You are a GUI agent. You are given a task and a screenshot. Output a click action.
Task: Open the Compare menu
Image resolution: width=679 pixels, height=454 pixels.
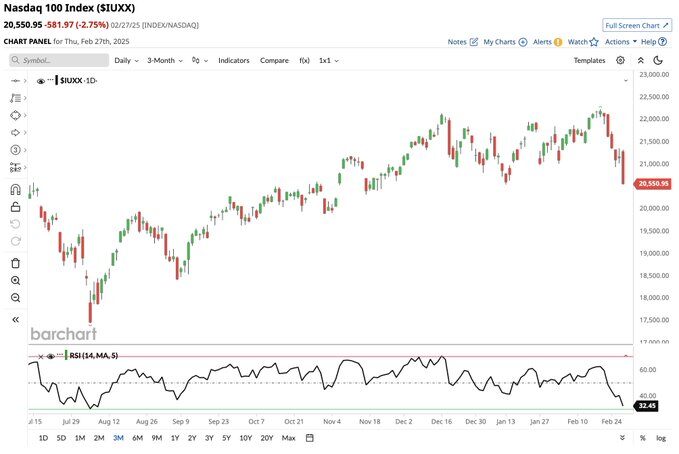point(274,60)
